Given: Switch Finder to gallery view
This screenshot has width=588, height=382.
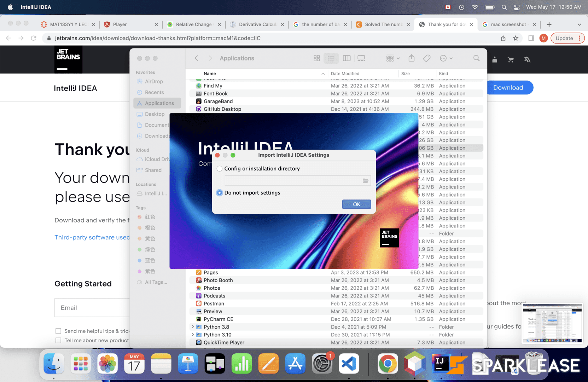Looking at the screenshot, I should click(x=361, y=58).
